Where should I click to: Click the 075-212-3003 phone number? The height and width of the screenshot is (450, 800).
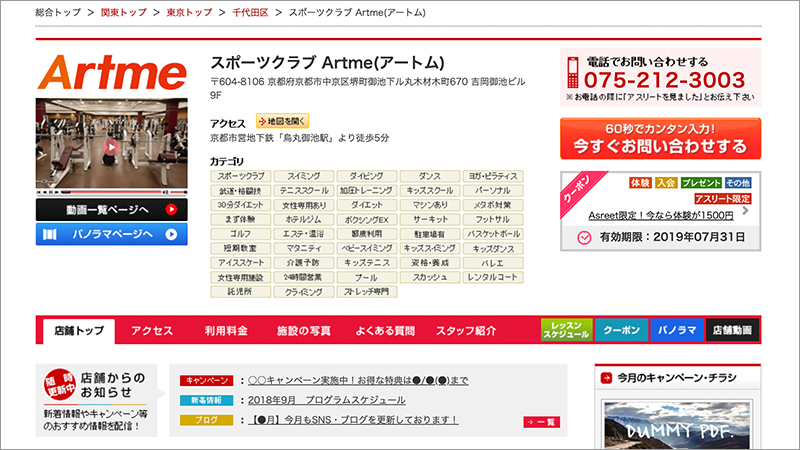(x=664, y=80)
